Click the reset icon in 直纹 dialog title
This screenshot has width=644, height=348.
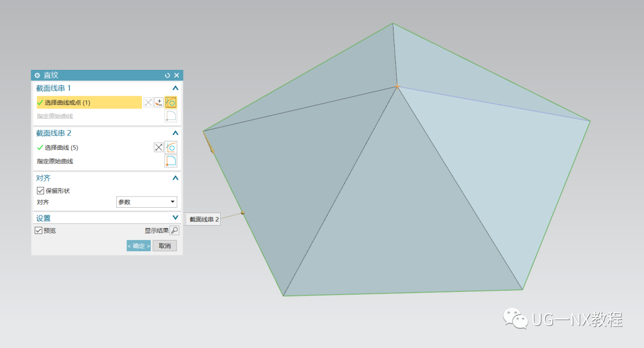click(167, 75)
